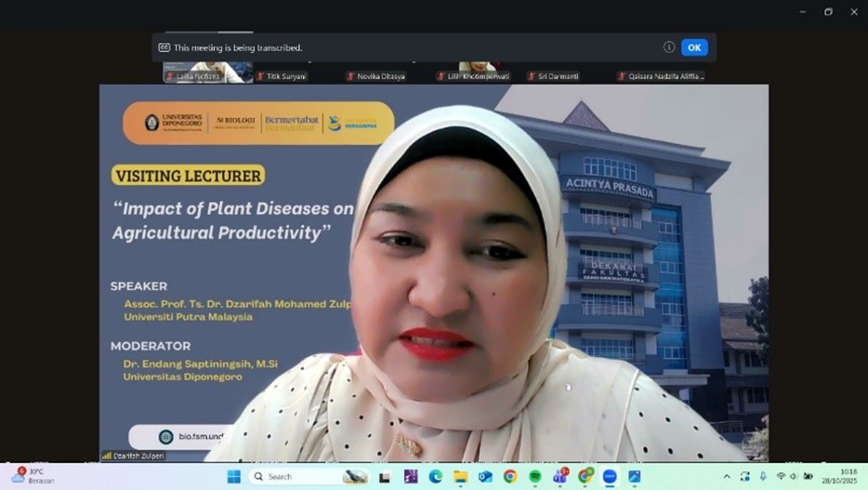
Task: Dismiss the transcription notice with OK
Action: tap(694, 47)
